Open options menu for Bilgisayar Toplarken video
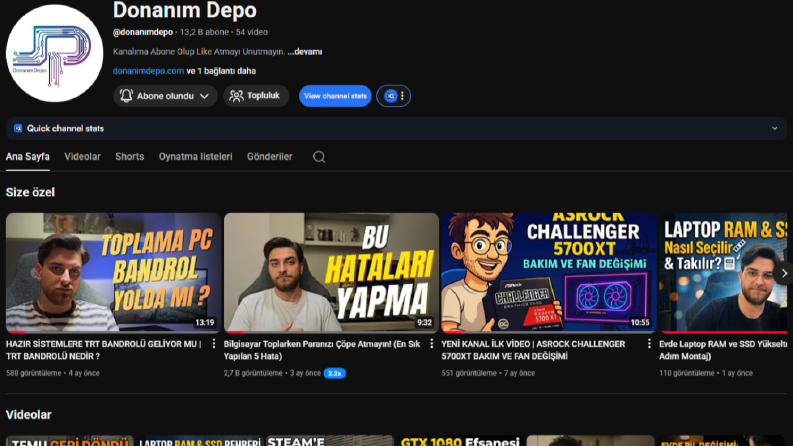The height and width of the screenshot is (446, 793). point(431,344)
